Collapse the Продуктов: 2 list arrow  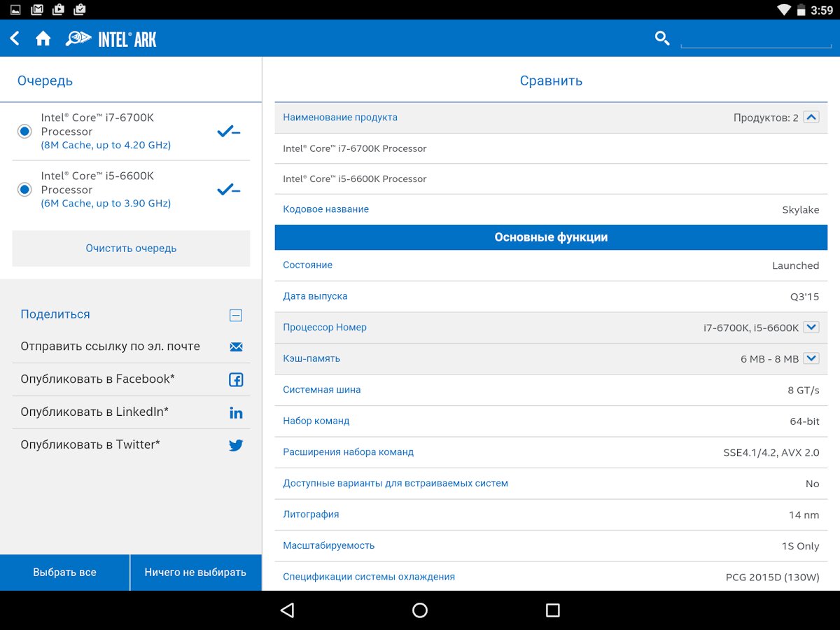tap(811, 118)
